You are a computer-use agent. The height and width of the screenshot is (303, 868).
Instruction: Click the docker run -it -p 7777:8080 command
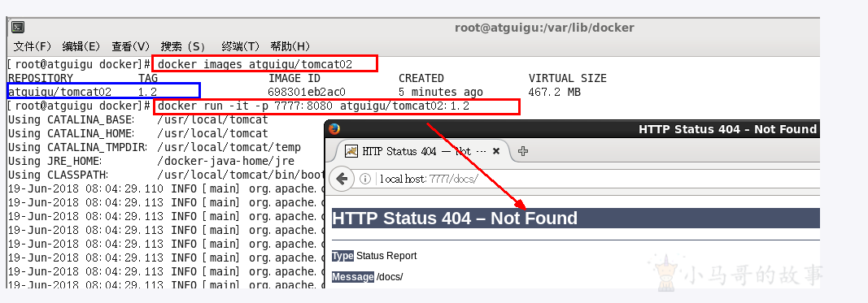(x=313, y=106)
